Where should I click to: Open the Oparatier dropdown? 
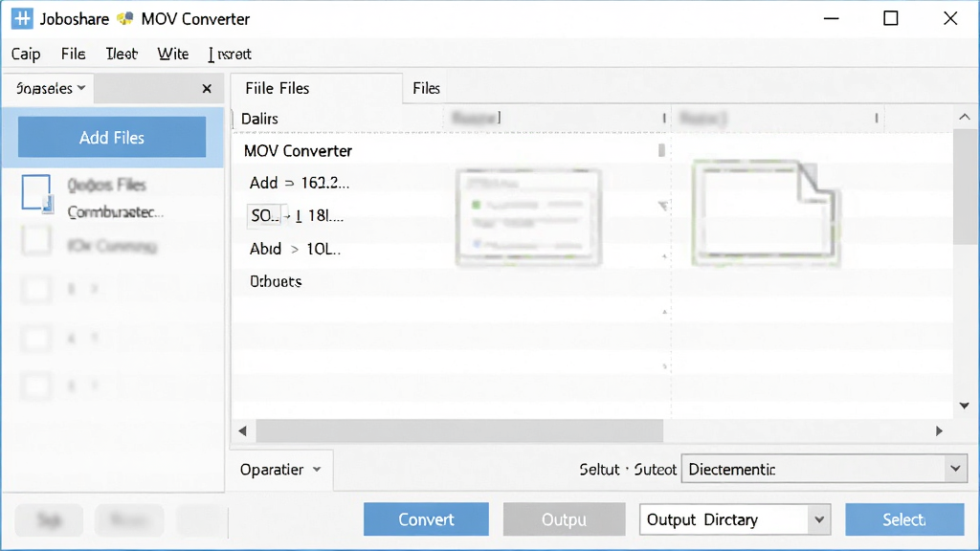(280, 470)
